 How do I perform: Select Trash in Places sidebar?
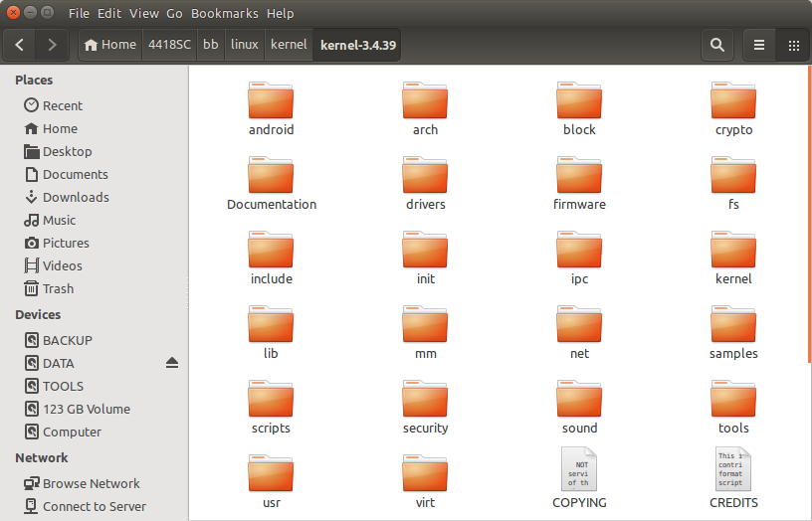coord(58,288)
